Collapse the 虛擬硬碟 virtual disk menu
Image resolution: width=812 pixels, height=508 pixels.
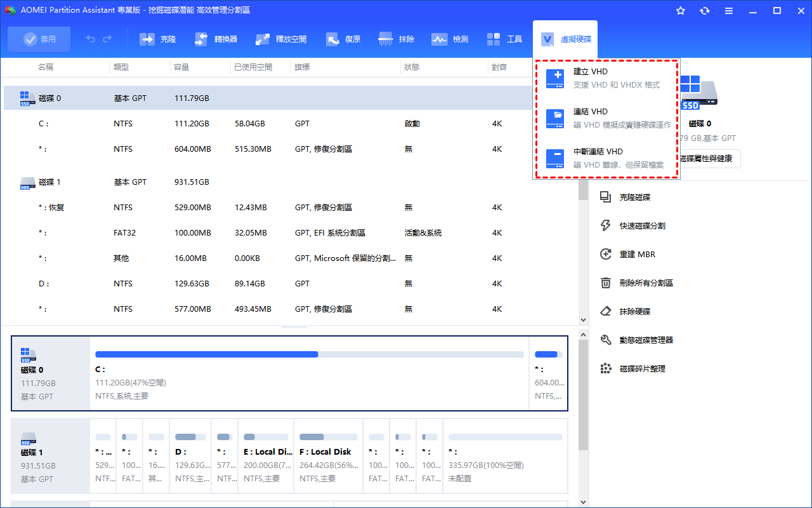565,39
